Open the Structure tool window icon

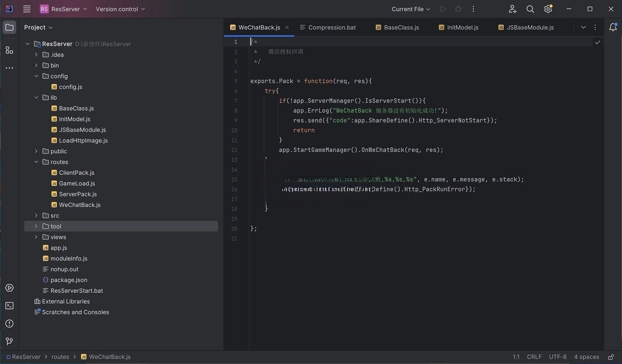9,50
